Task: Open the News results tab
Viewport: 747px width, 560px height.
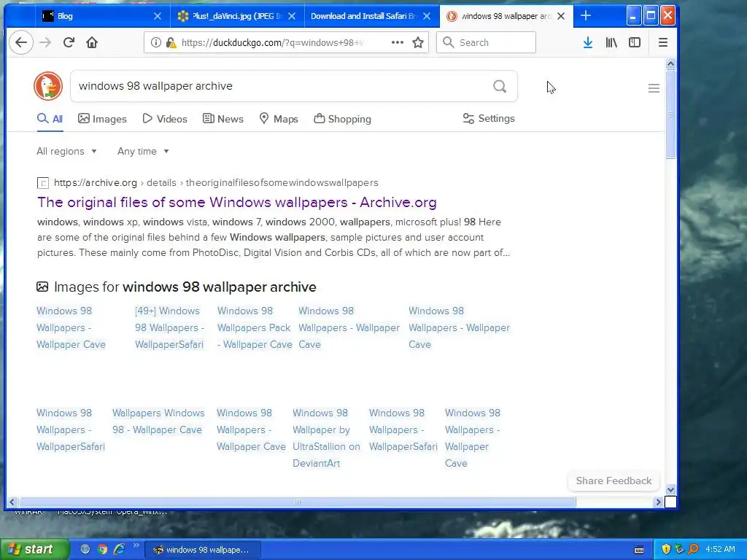Action: (223, 119)
